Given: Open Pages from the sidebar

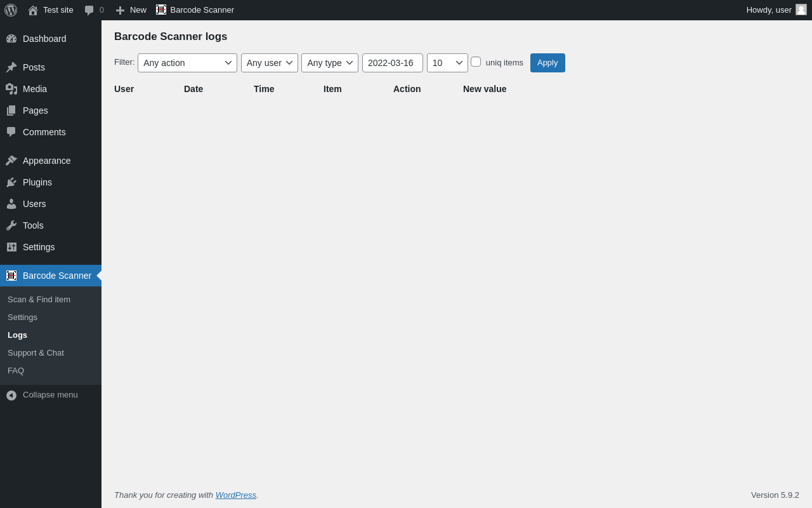Looking at the screenshot, I should 51,110.
